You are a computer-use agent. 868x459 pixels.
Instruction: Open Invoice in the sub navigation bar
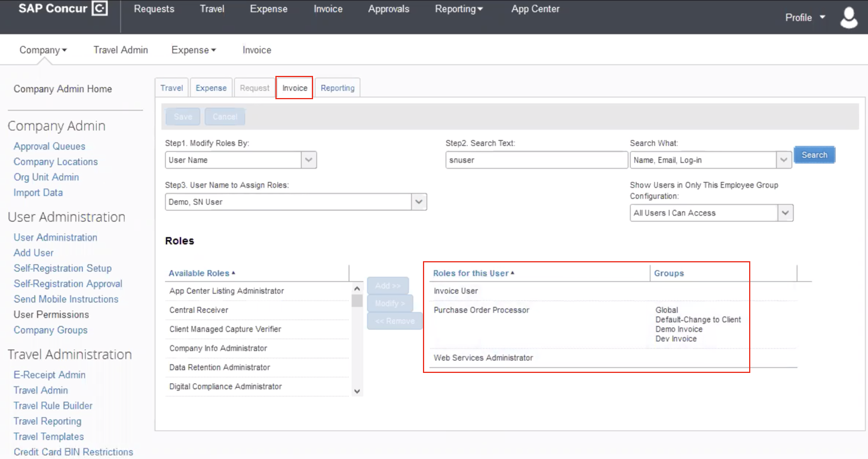tap(257, 50)
